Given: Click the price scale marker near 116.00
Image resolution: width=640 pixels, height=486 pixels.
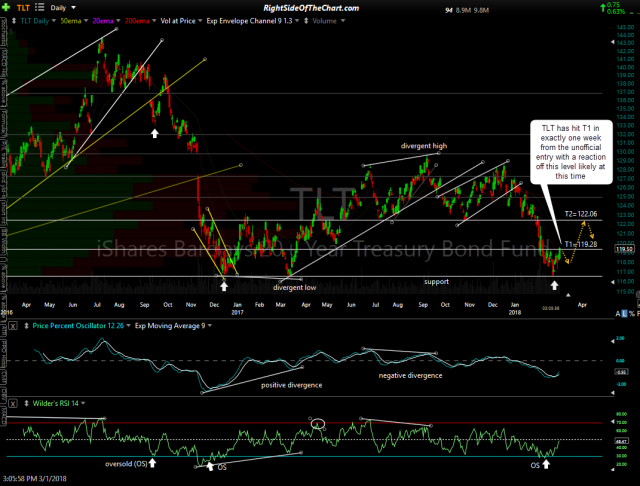Looking at the screenshot, I should (612, 282).
